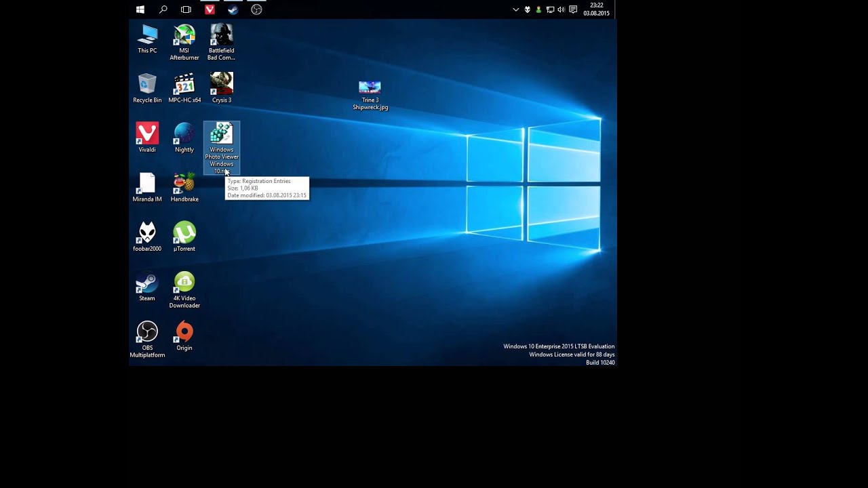Select Trine 3 Shipwreck.jpg thumbnail
This screenshot has height=488, width=868.
click(x=370, y=95)
